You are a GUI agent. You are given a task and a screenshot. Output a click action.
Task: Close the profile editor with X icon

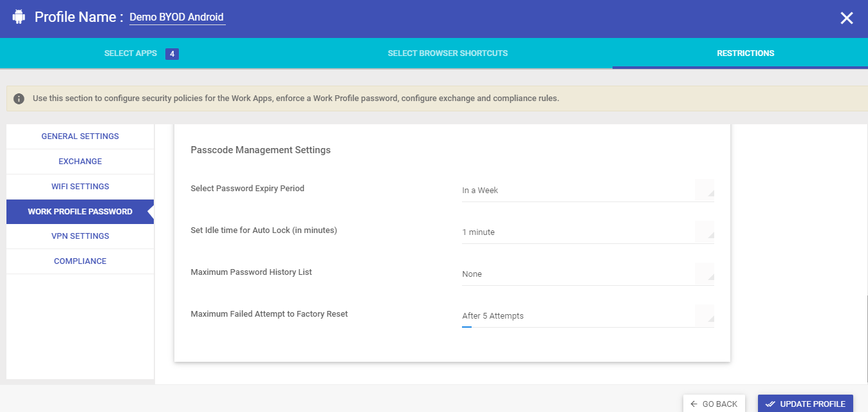pyautogui.click(x=847, y=18)
